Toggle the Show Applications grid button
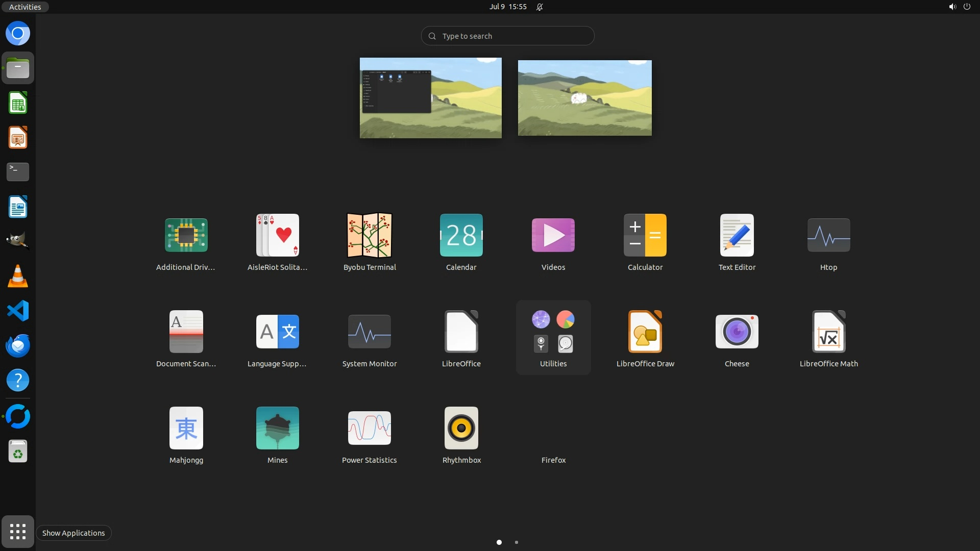 pos(18,532)
